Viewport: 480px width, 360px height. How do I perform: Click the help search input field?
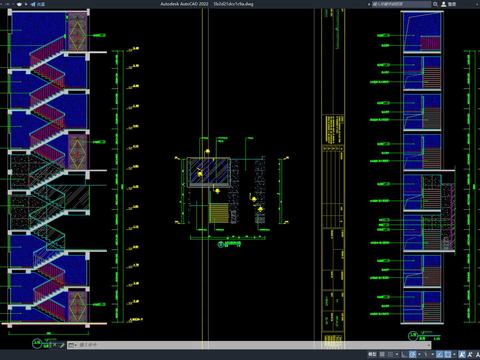click(x=401, y=4)
